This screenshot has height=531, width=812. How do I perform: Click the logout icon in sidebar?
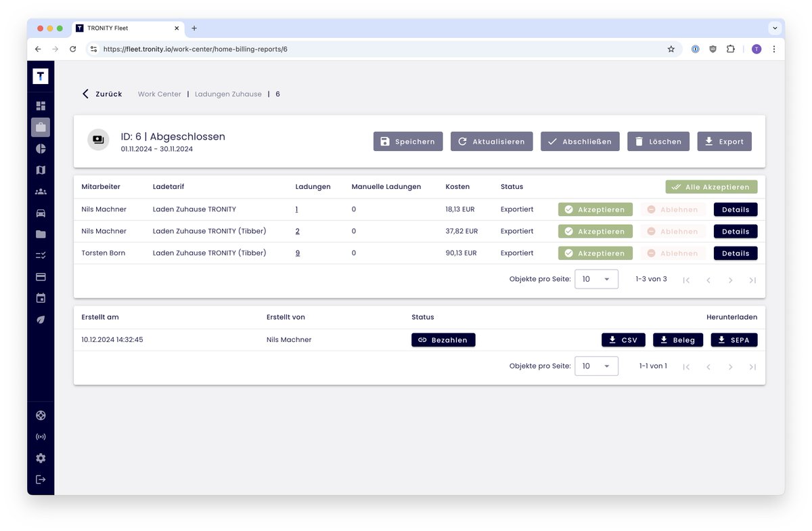(41, 480)
